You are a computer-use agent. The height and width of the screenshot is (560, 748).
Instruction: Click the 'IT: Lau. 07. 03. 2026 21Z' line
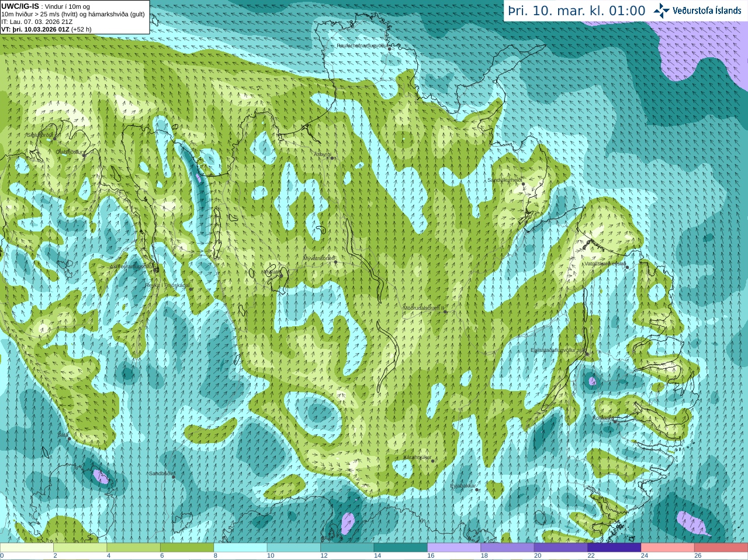(x=37, y=22)
